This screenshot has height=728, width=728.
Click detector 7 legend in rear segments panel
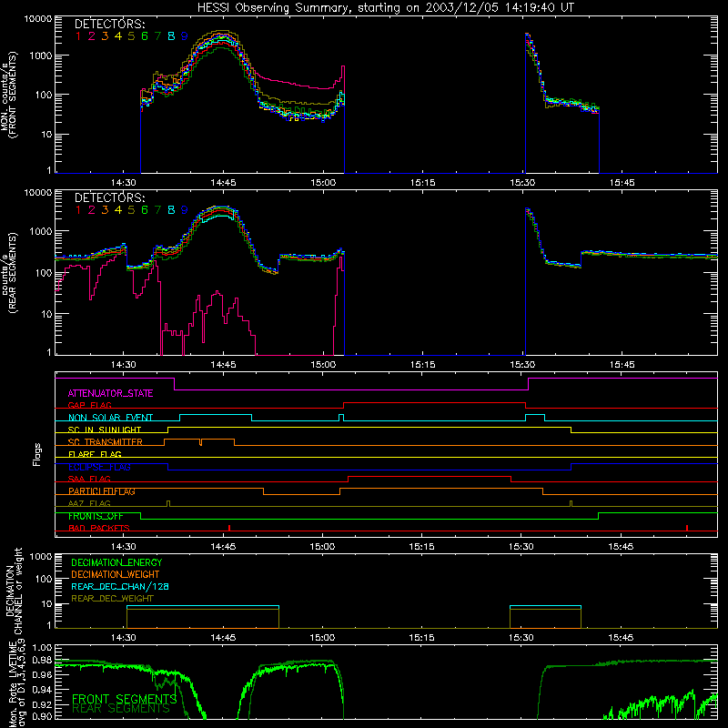[157, 210]
